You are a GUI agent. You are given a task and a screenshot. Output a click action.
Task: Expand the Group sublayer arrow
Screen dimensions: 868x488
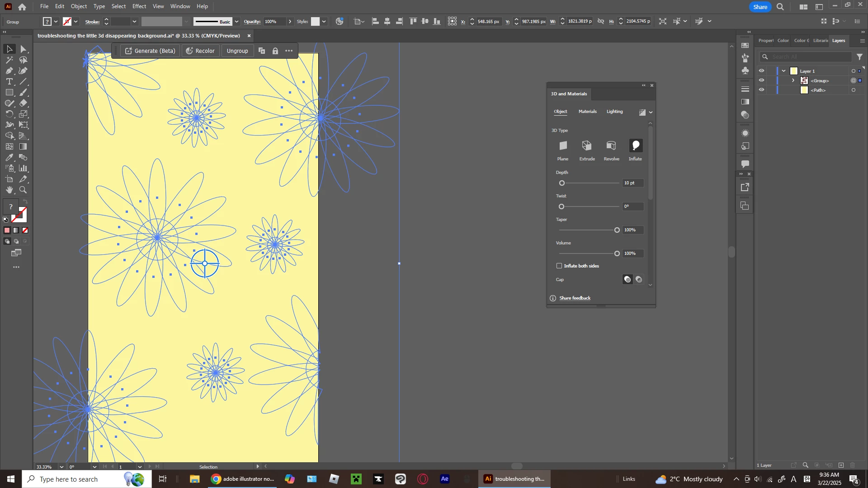(x=793, y=80)
